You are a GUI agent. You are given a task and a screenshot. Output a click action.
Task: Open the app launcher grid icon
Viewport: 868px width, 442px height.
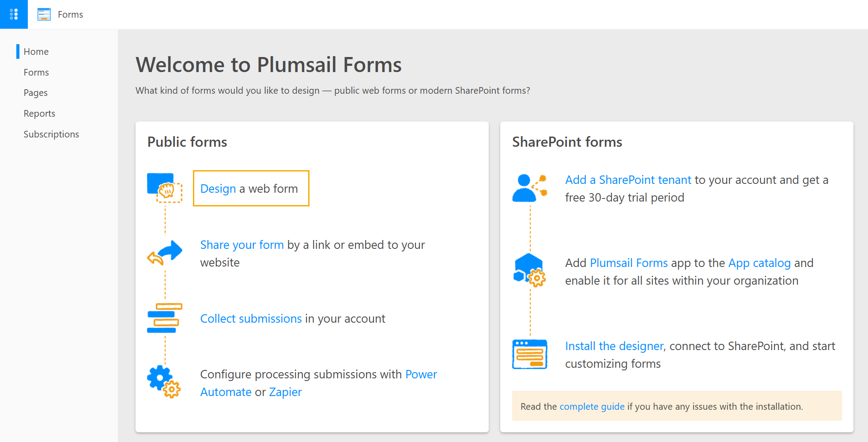pos(14,14)
